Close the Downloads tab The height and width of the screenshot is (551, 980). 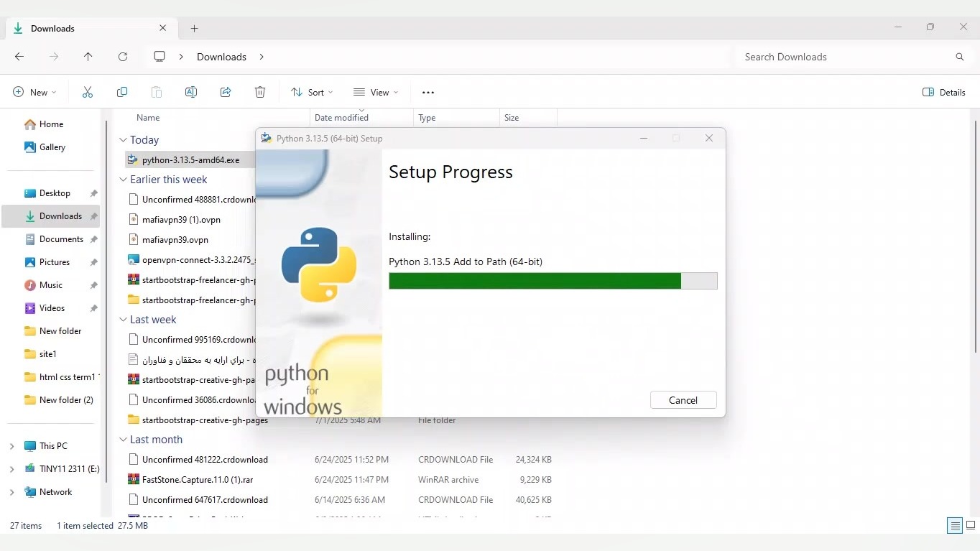[162, 29]
